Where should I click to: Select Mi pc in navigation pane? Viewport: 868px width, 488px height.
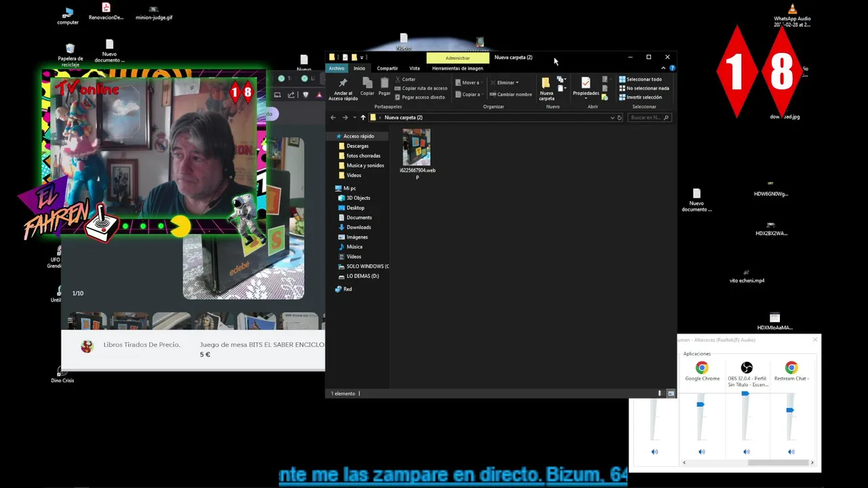tap(349, 188)
